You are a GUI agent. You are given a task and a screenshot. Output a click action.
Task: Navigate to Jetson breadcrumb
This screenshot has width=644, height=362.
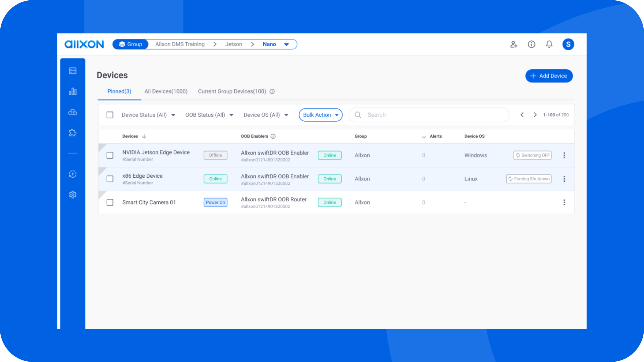pos(234,44)
